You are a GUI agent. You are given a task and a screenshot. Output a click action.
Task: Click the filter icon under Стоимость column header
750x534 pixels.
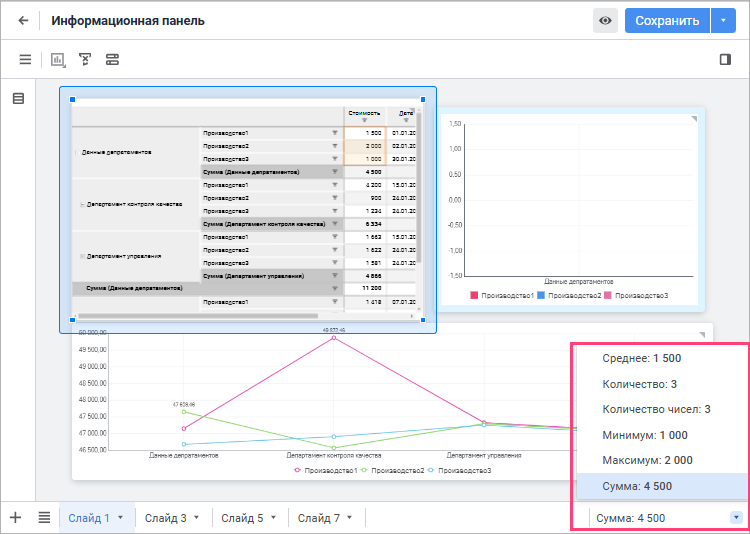(x=364, y=120)
